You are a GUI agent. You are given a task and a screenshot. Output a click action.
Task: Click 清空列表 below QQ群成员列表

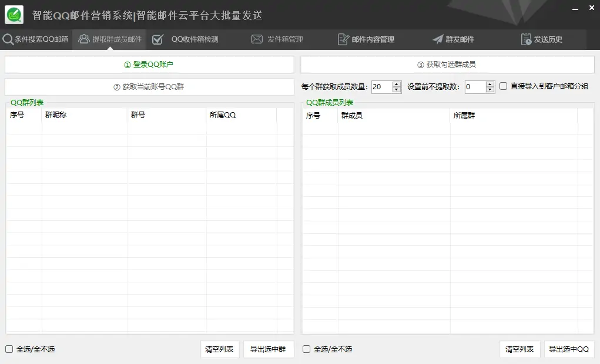tap(519, 349)
